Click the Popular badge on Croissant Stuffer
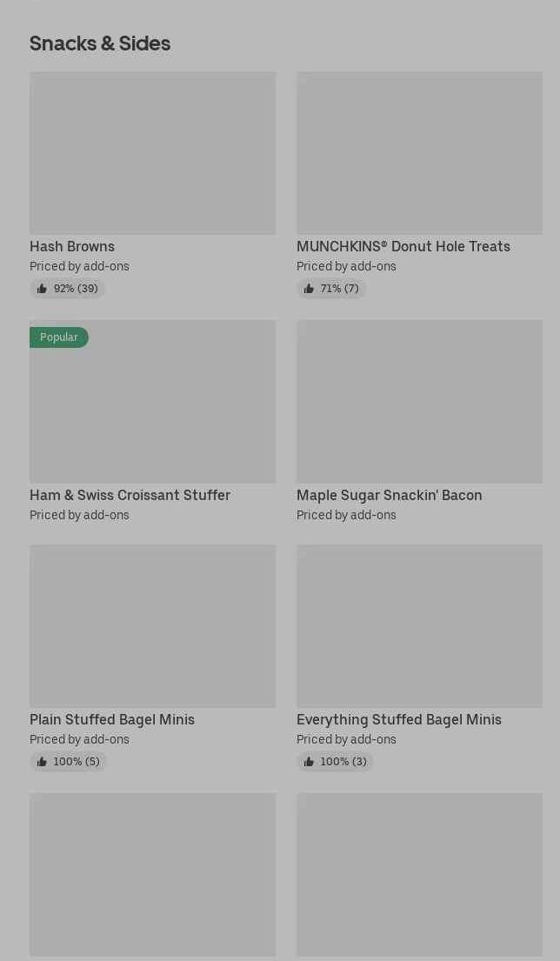This screenshot has width=560, height=961. (59, 337)
